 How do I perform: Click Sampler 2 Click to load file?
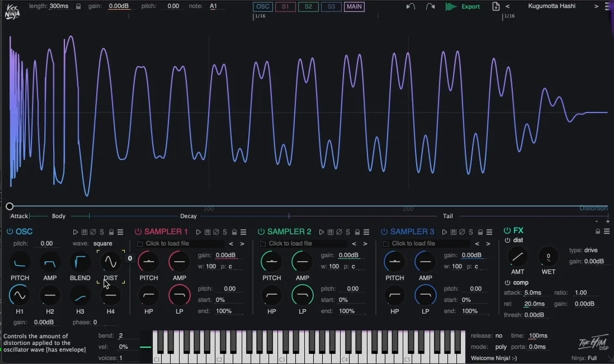290,244
